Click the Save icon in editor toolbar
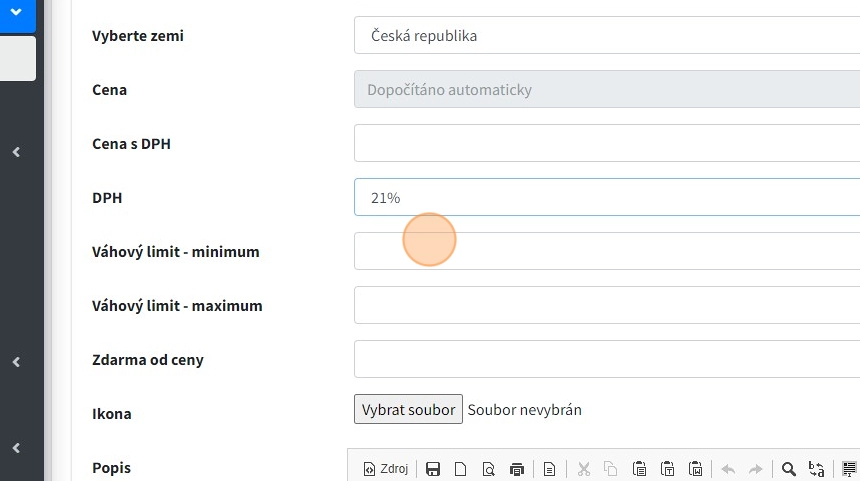This screenshot has height=481, width=860. pyautogui.click(x=433, y=469)
